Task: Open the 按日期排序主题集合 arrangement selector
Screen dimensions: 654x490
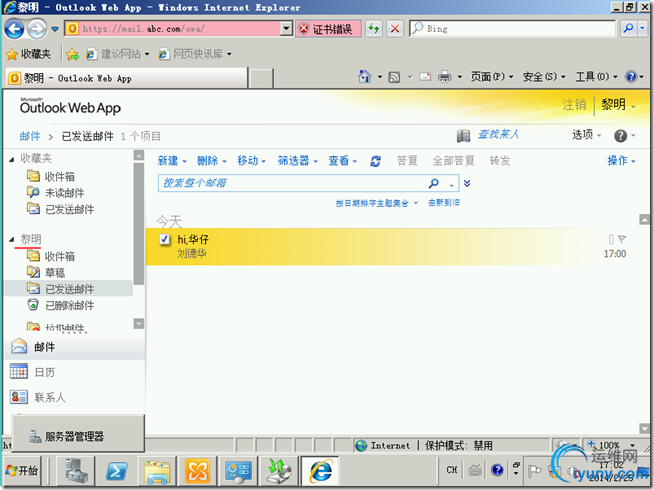Action: point(376,203)
